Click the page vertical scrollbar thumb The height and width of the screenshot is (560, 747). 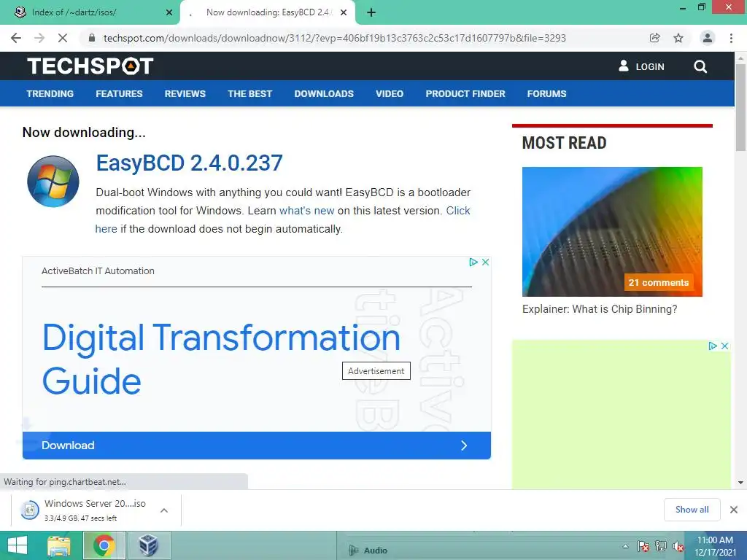[x=740, y=107]
